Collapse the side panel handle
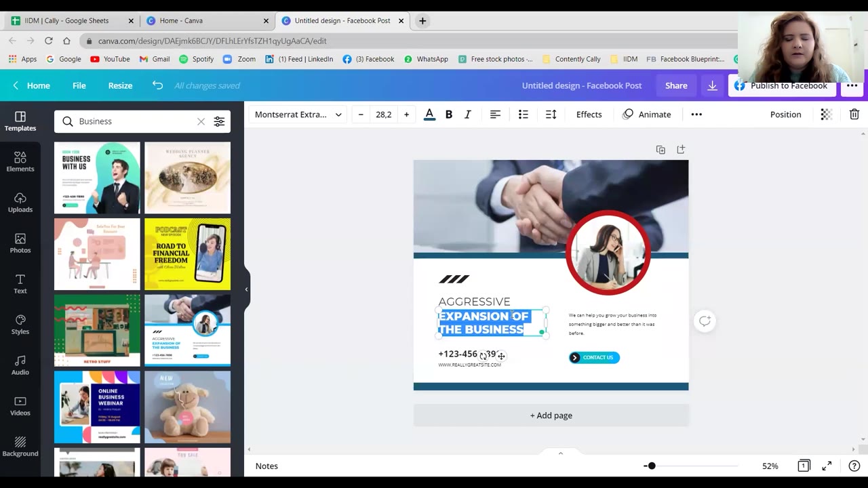The image size is (868, 488). point(246,289)
